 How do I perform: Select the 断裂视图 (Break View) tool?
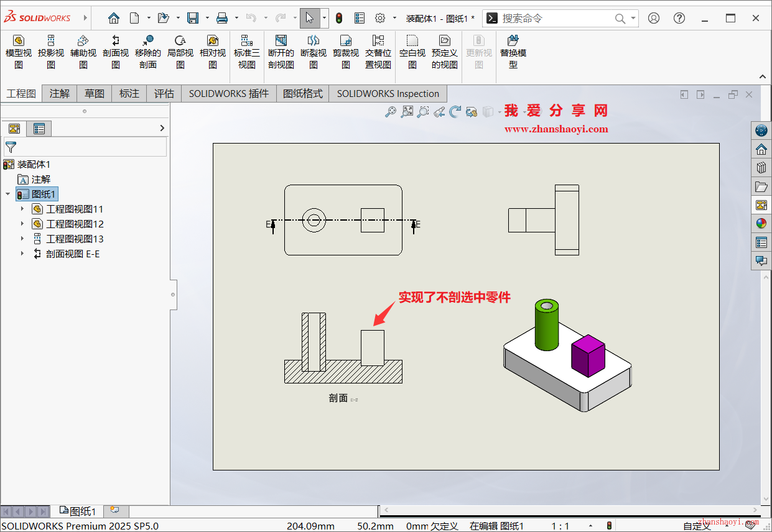[314, 52]
